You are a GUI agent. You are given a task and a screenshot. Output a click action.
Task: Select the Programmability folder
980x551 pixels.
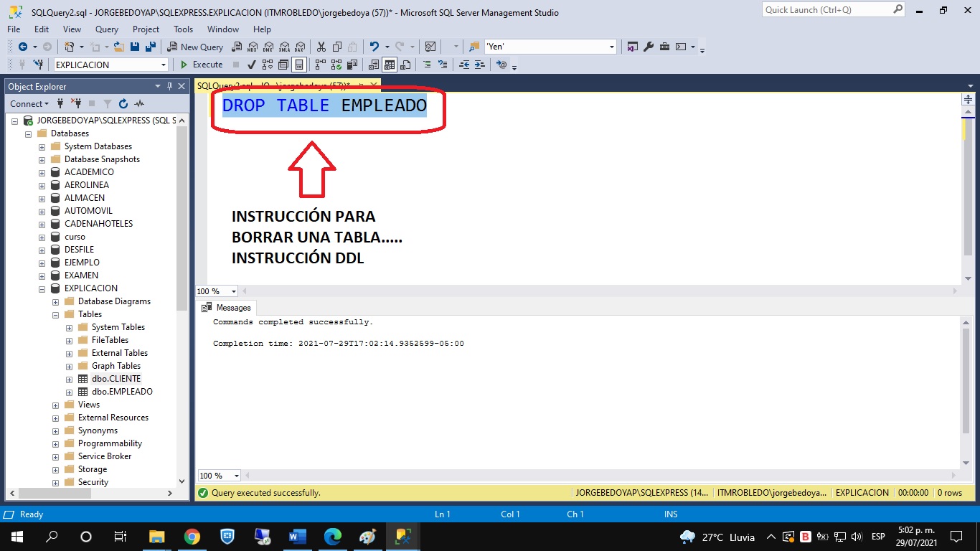110,443
